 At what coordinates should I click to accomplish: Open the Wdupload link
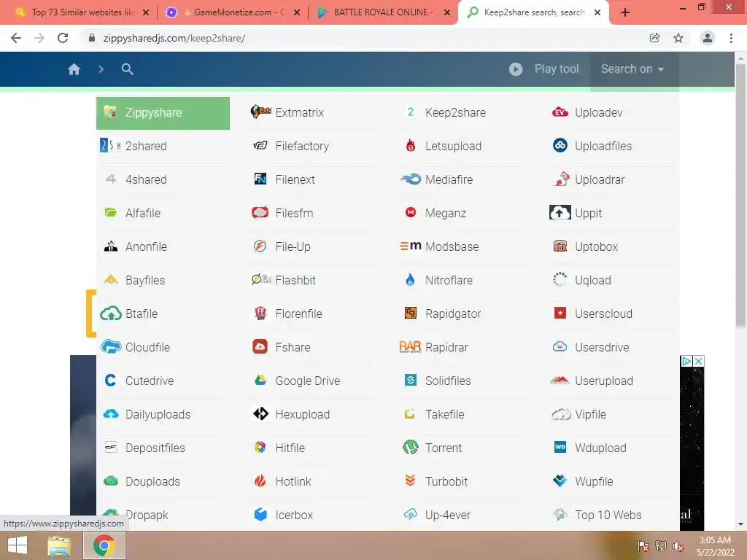(600, 448)
